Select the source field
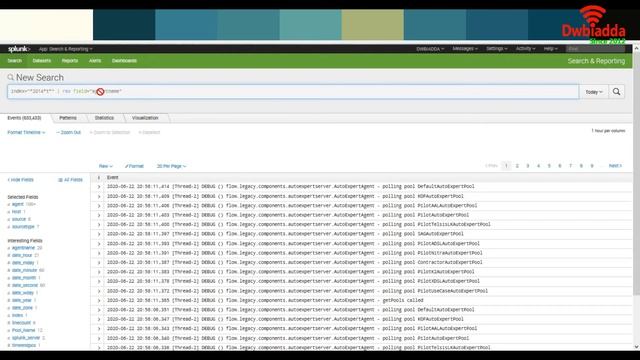Viewport: 640px width, 360px height. click(19, 219)
